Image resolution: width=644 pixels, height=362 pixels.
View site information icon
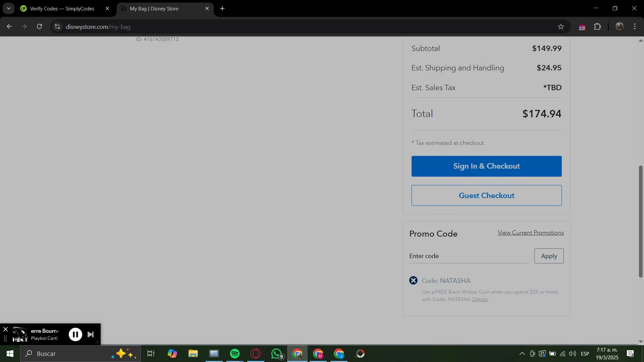(x=57, y=27)
